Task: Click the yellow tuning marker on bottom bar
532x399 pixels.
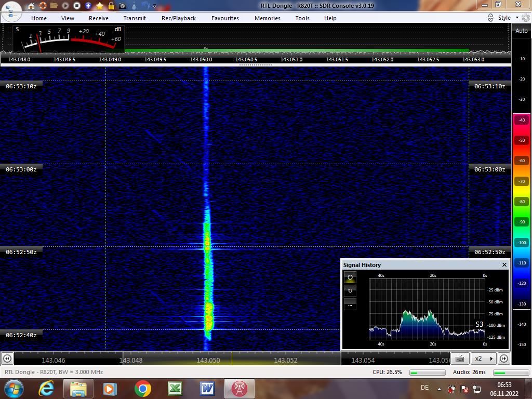Action: pyautogui.click(x=232, y=358)
